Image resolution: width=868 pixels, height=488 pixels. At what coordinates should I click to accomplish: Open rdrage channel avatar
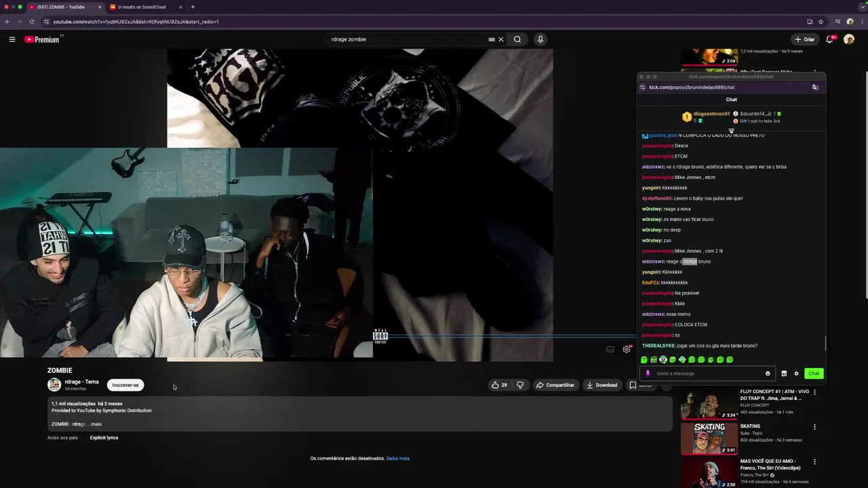pyautogui.click(x=54, y=385)
